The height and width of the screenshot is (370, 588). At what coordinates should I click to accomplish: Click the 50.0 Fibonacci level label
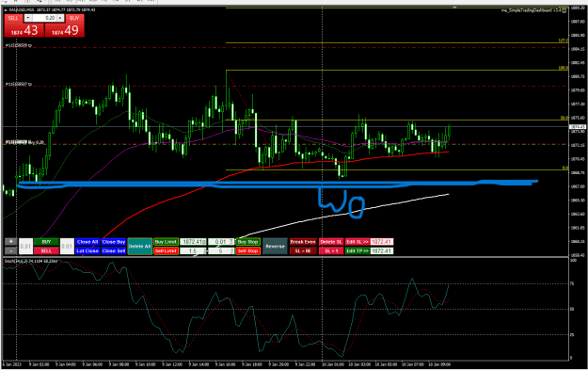tap(564, 118)
